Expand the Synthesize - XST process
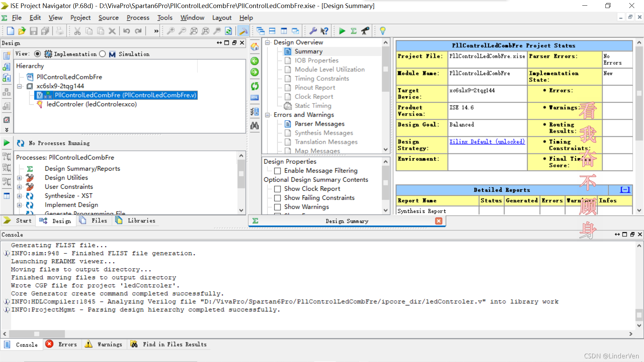 (19, 196)
